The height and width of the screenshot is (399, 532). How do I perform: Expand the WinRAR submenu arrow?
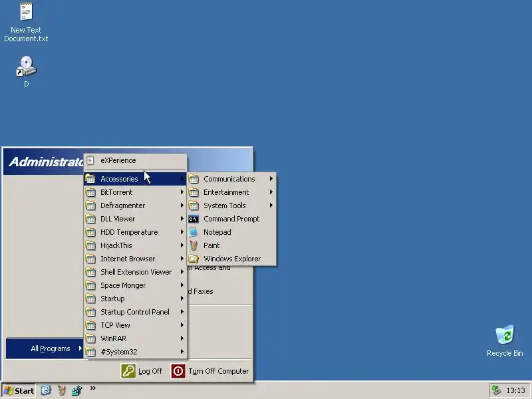coord(182,338)
